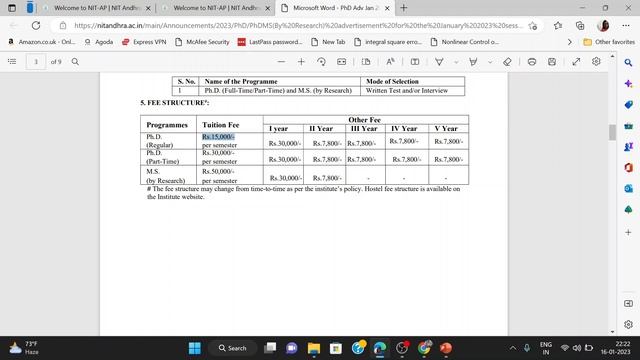Open the tab actions menu
The image size is (640, 360).
coord(12,8)
